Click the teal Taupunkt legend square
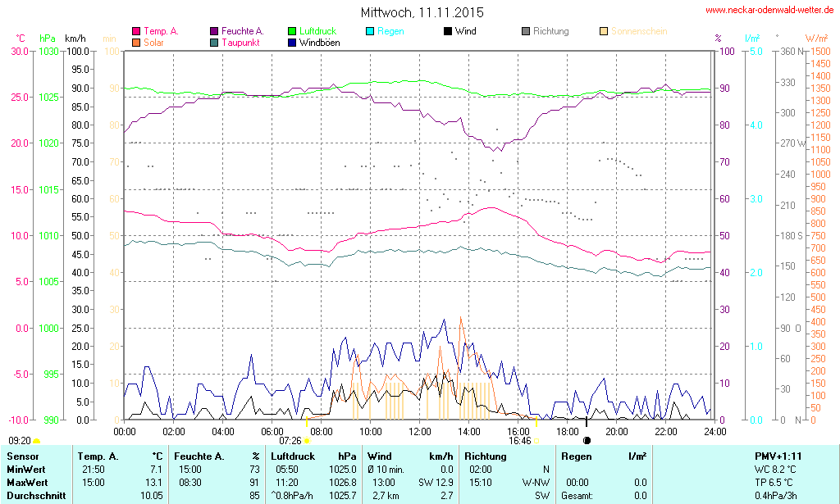This screenshot has width=840, height=504. [x=214, y=43]
